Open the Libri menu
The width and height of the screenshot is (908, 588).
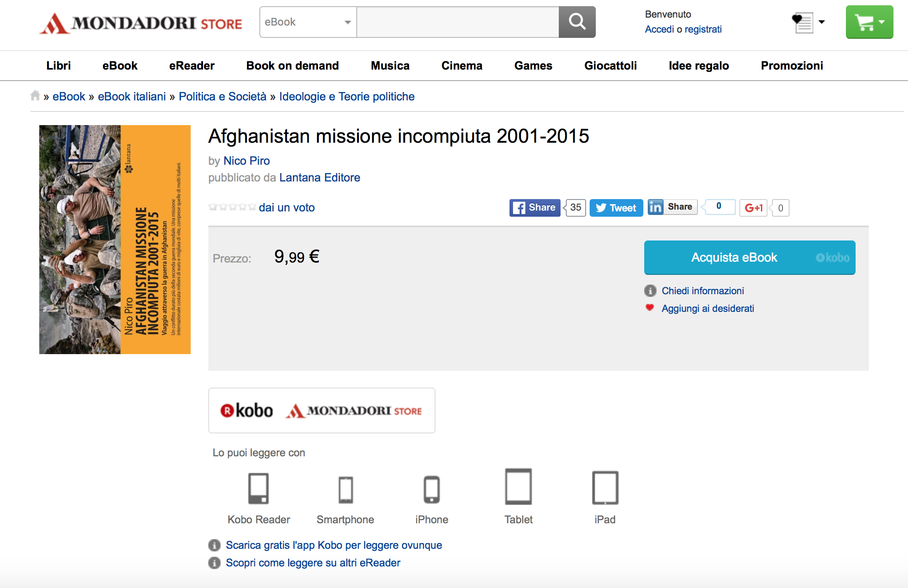pyautogui.click(x=59, y=66)
